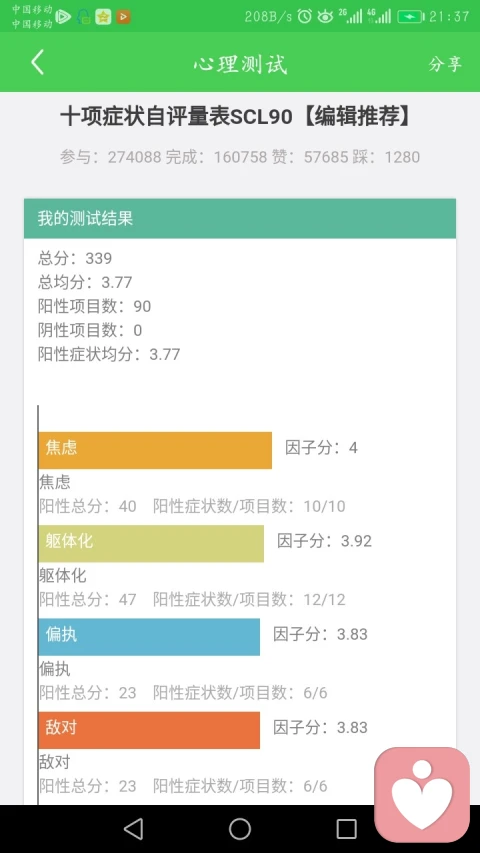The width and height of the screenshot is (480, 853).
Task: Select the orange 焦虑 factor bar
Action: pyautogui.click(x=155, y=450)
